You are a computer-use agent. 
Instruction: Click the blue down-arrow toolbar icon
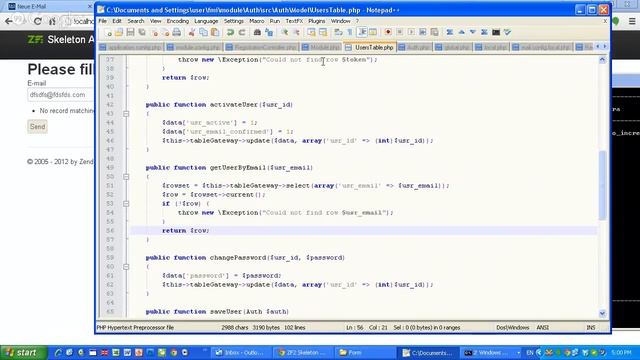pos(473,32)
